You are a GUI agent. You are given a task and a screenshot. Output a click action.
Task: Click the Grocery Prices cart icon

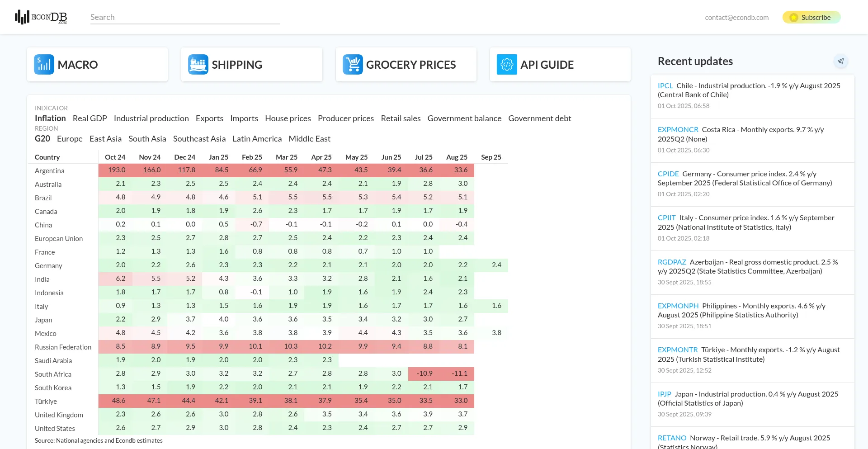[x=353, y=65]
